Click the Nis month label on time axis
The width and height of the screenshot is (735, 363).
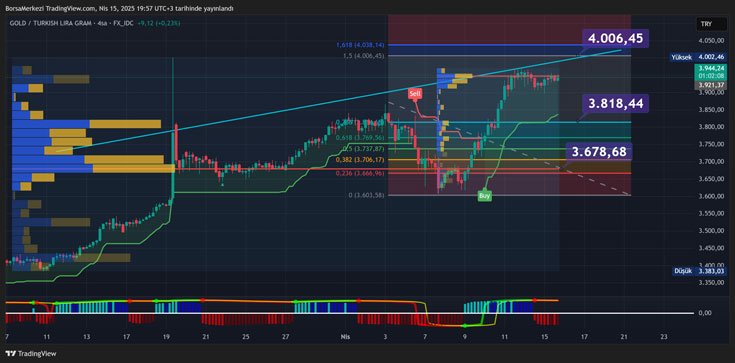point(345,337)
